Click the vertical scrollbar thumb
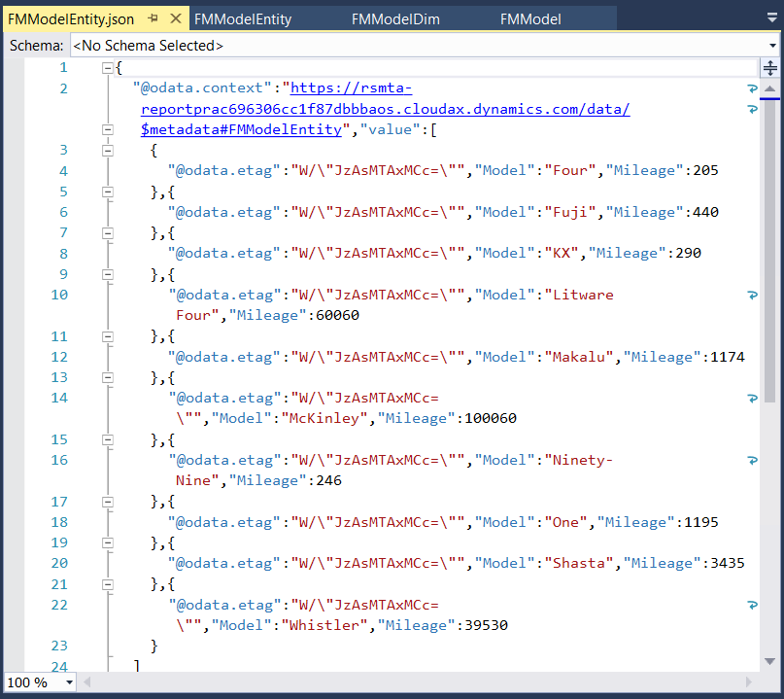The height and width of the screenshot is (699, 784). coord(769,253)
